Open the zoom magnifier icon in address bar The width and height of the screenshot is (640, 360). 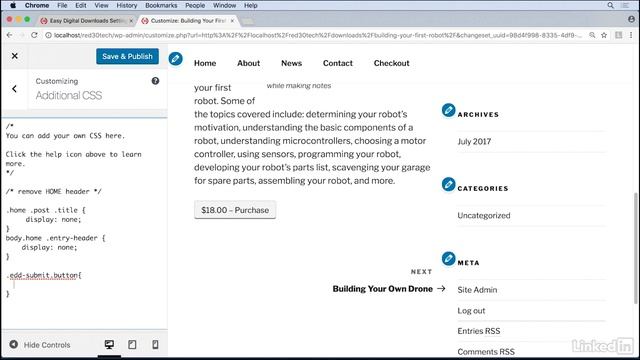point(592,35)
